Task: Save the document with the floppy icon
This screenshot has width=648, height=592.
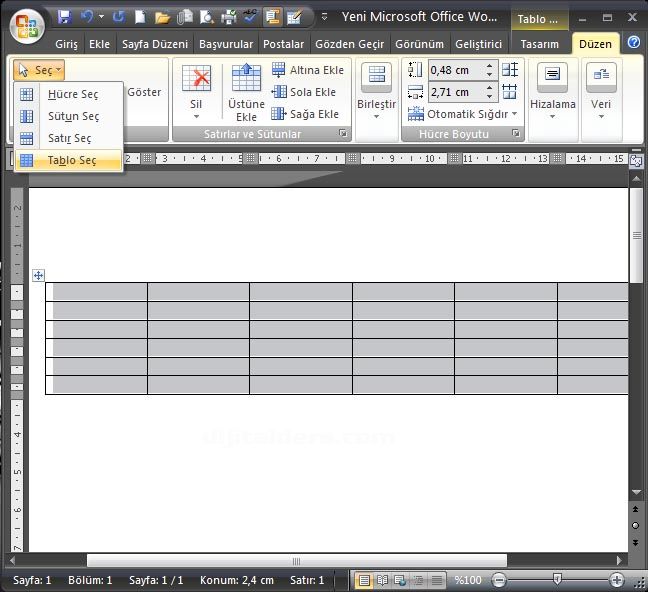Action: coord(64,17)
